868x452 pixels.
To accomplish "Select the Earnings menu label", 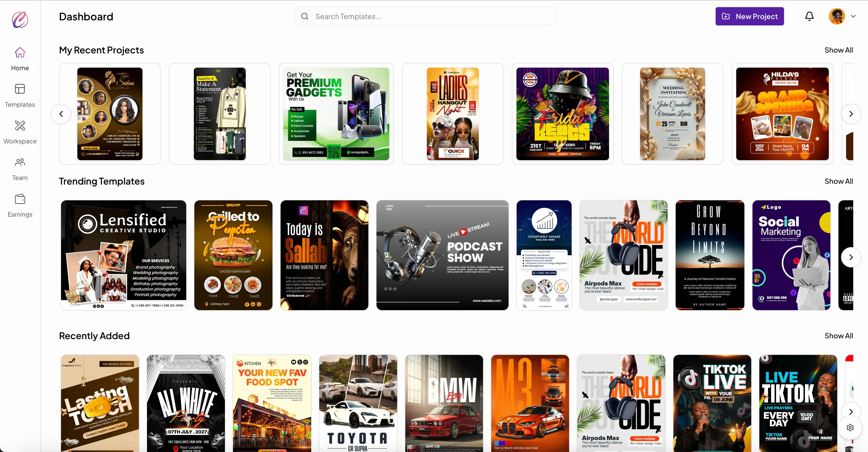I will coord(20,215).
